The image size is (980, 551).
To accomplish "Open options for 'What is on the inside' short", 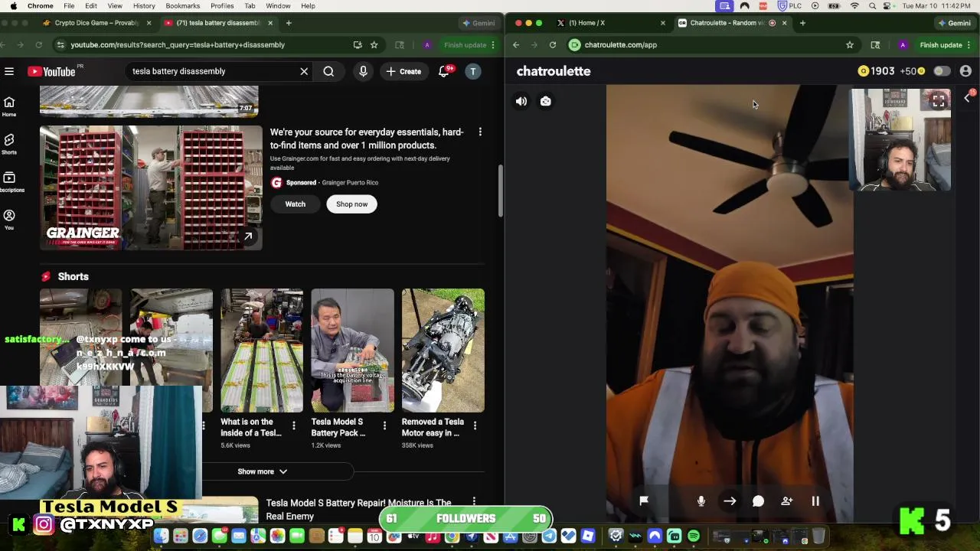I will (294, 425).
